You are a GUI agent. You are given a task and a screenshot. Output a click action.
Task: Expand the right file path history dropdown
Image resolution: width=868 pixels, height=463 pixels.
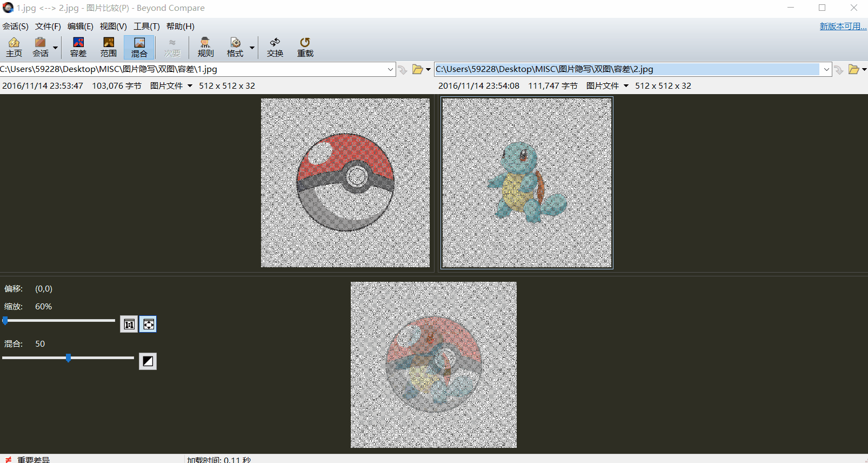coord(826,69)
